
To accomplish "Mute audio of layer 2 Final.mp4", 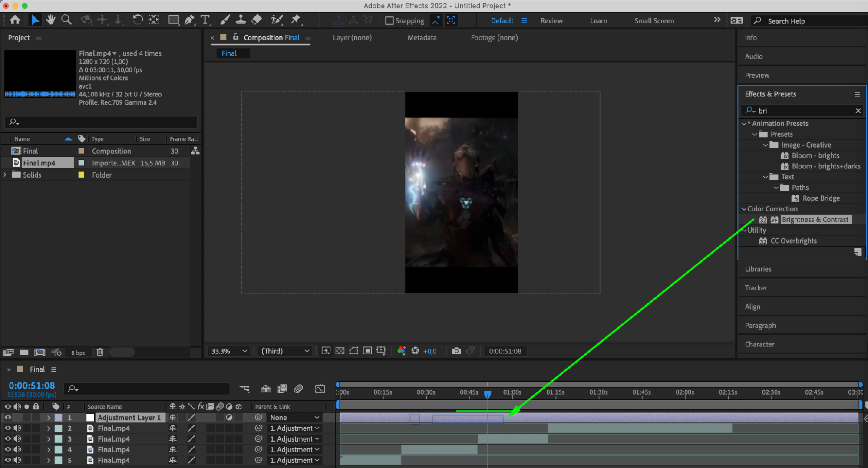I will (17, 428).
